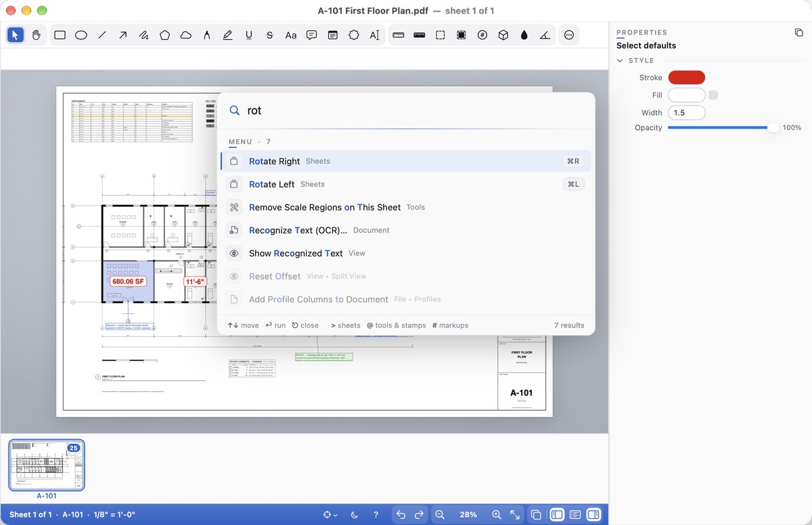This screenshot has height=525, width=812.
Task: Toggle dark mode moon icon
Action: [355, 515]
